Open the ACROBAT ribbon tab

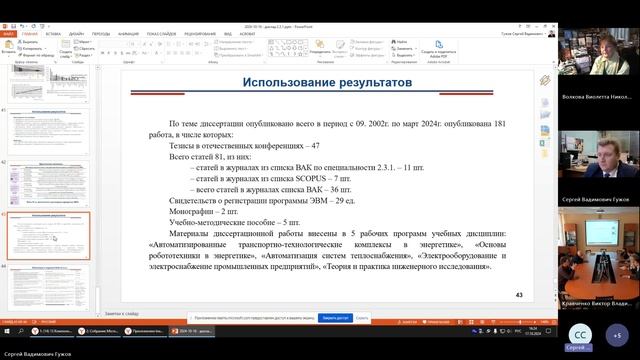pos(247,34)
